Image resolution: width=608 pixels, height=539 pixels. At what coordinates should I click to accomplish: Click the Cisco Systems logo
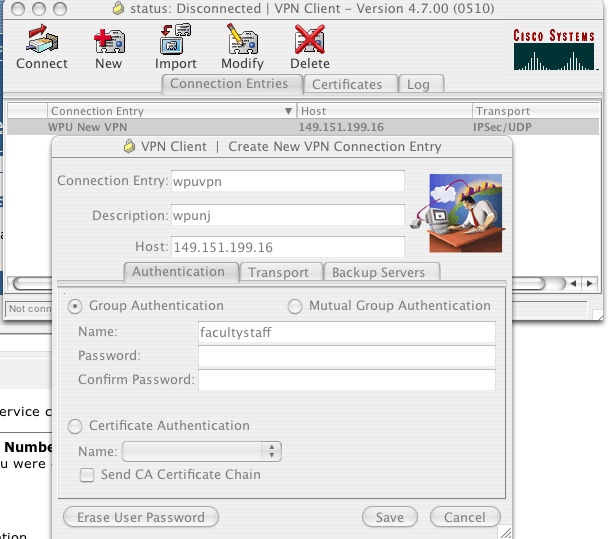point(554,50)
